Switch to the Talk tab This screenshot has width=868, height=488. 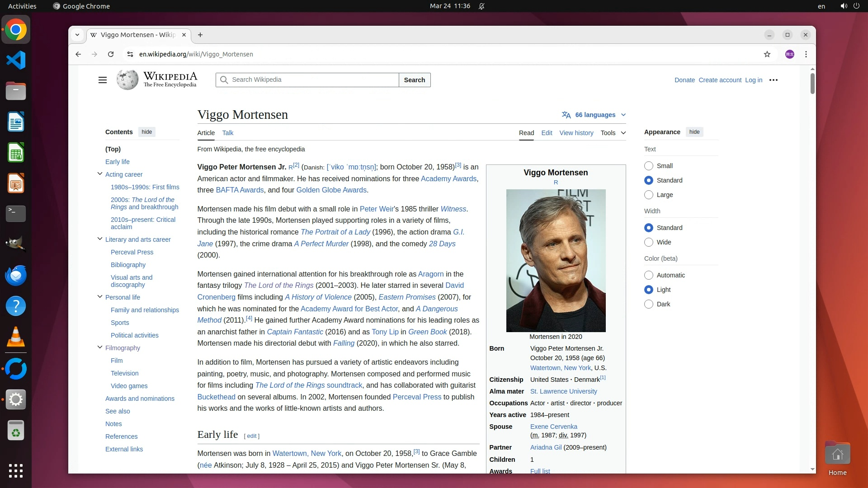[x=228, y=133]
